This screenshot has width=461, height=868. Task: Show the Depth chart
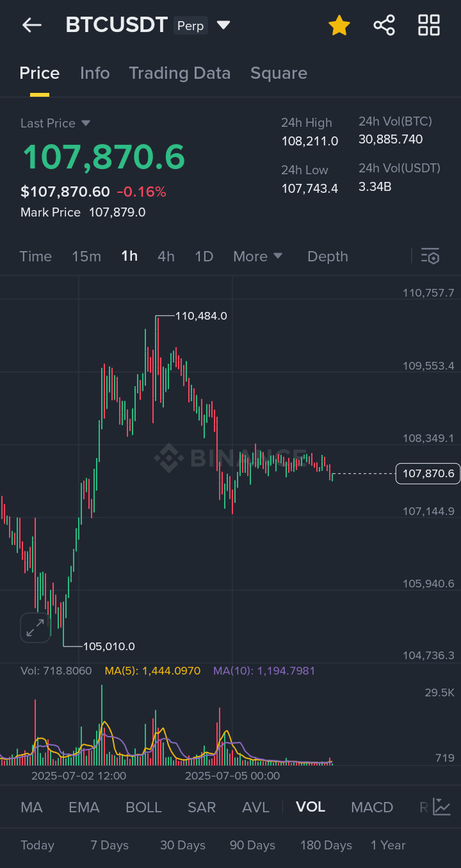328,256
